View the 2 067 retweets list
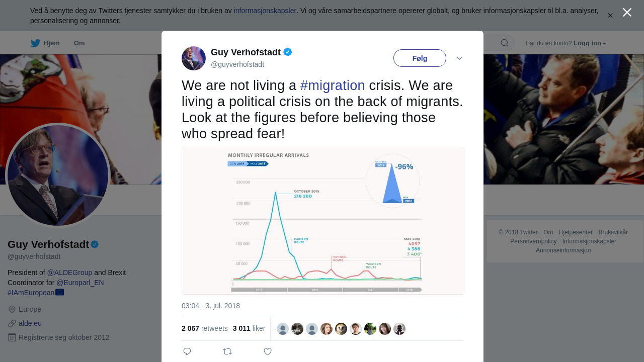The image size is (644, 362). coord(204,328)
